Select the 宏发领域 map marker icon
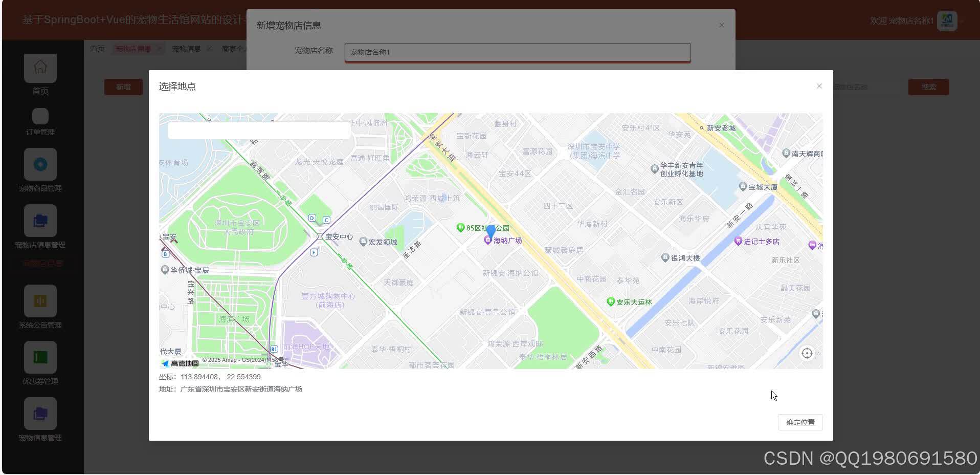The width and height of the screenshot is (980, 475). point(363,242)
